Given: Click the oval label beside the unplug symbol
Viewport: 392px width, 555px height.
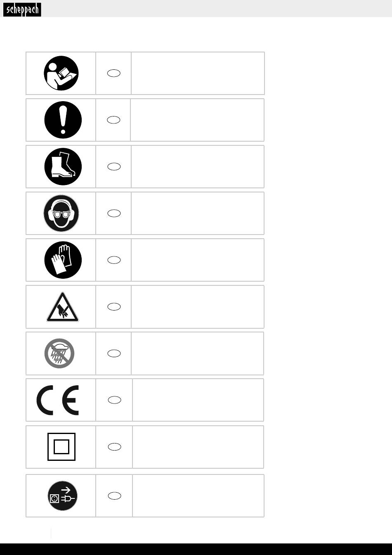Looking at the screenshot, I should click(x=114, y=496).
